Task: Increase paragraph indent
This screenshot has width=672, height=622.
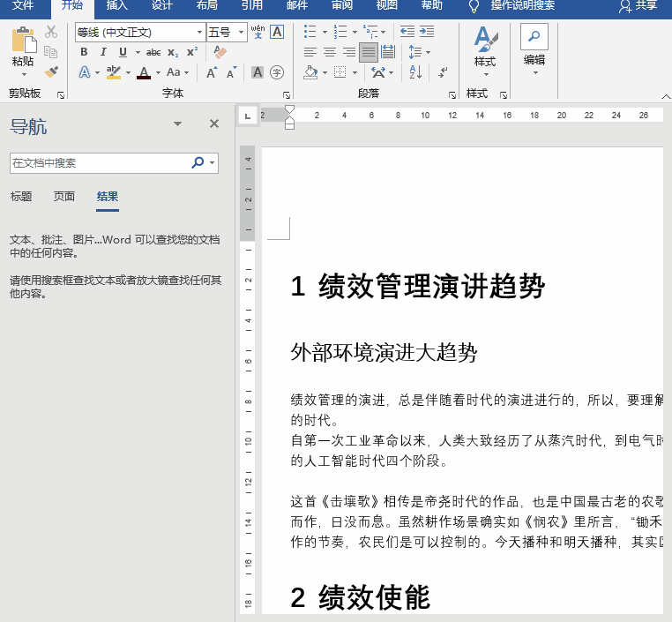Action: click(429, 32)
